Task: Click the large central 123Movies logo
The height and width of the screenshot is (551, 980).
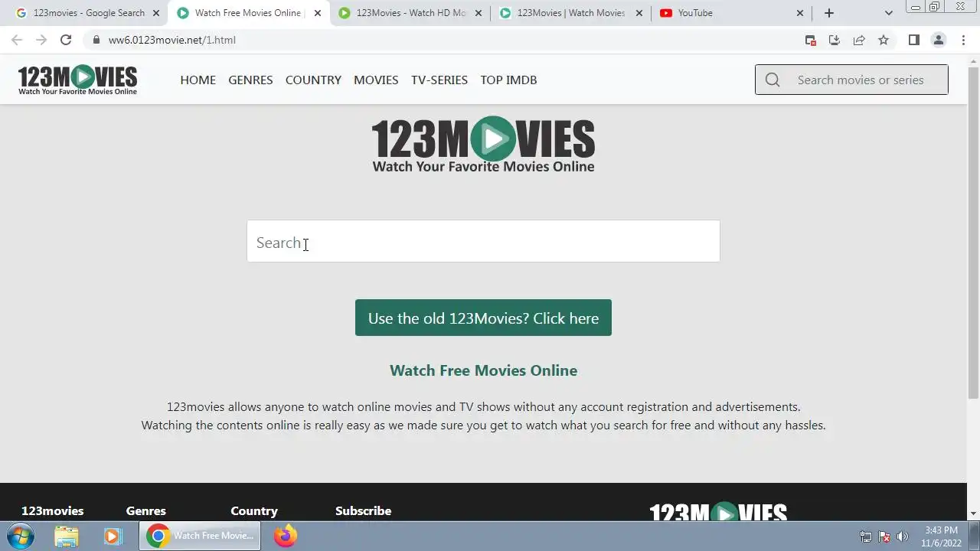Action: [483, 144]
